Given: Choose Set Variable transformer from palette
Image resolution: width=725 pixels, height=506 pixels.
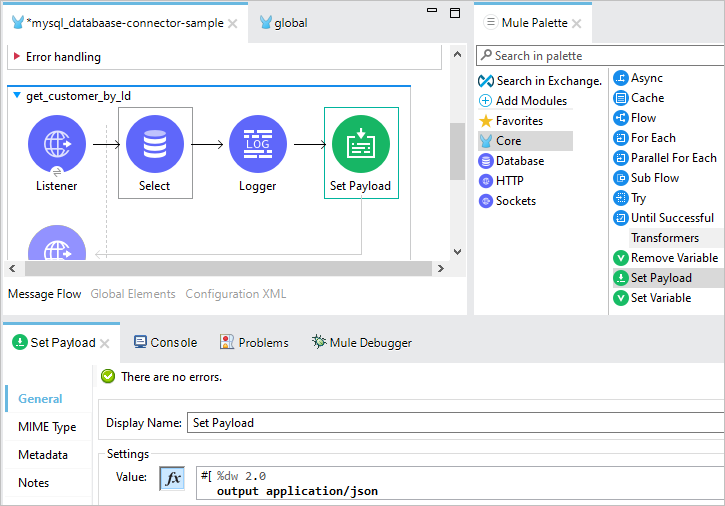Looking at the screenshot, I should tap(652, 298).
